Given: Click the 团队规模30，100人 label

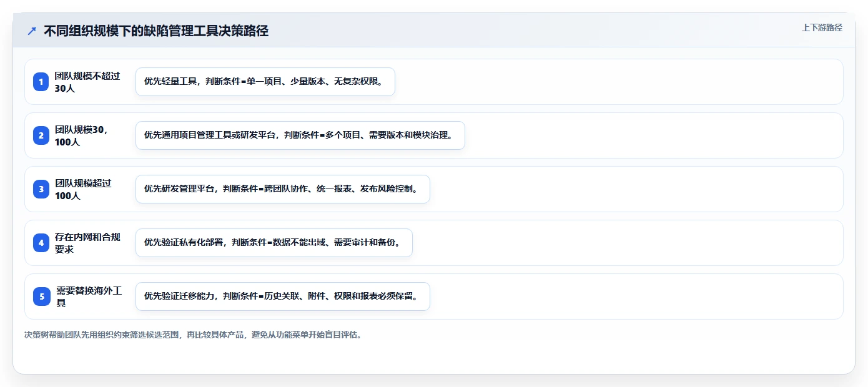Looking at the screenshot, I should click(82, 135).
